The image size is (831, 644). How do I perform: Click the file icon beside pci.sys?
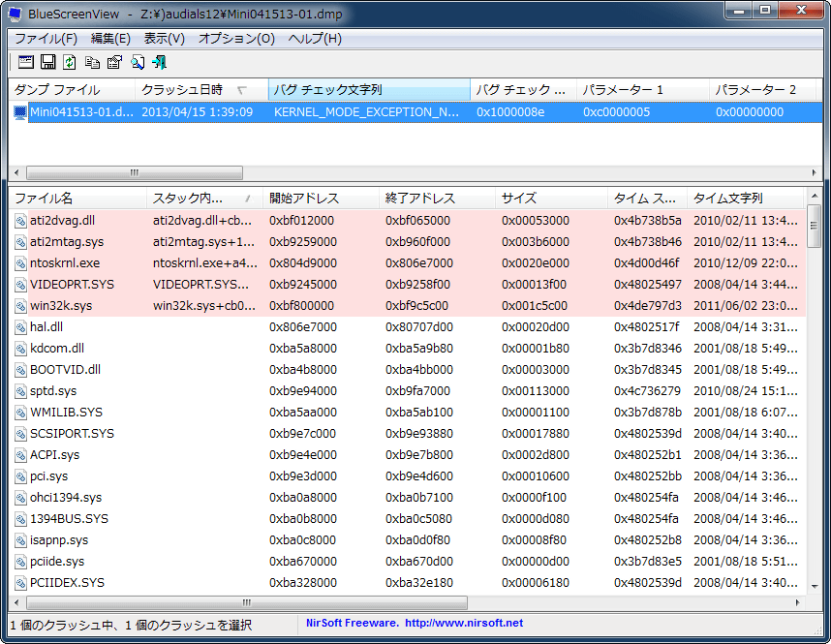(20, 475)
